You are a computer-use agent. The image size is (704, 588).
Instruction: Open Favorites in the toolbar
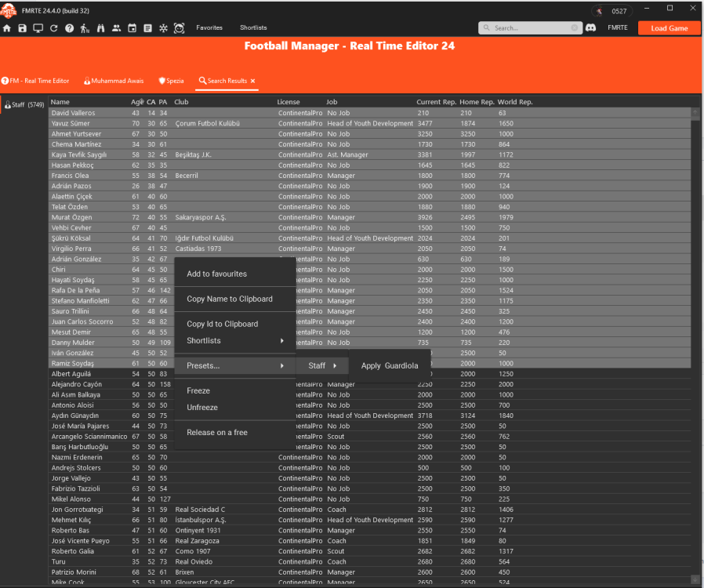(x=209, y=27)
